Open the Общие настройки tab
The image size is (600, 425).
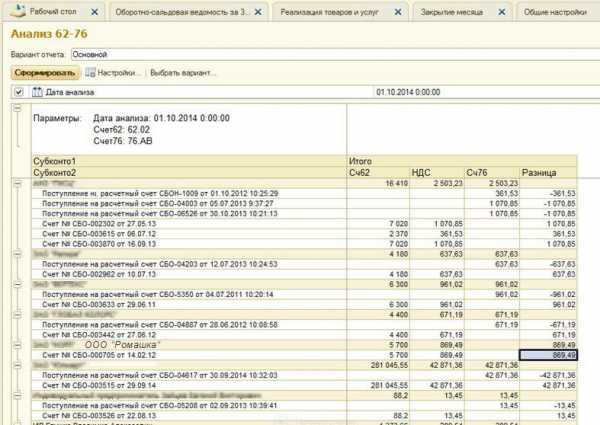pos(553,11)
